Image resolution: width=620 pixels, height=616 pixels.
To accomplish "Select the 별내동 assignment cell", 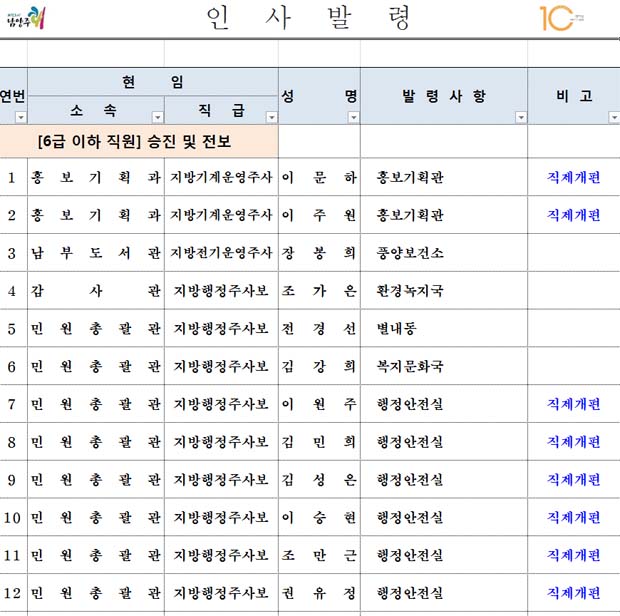I will tap(444, 329).
